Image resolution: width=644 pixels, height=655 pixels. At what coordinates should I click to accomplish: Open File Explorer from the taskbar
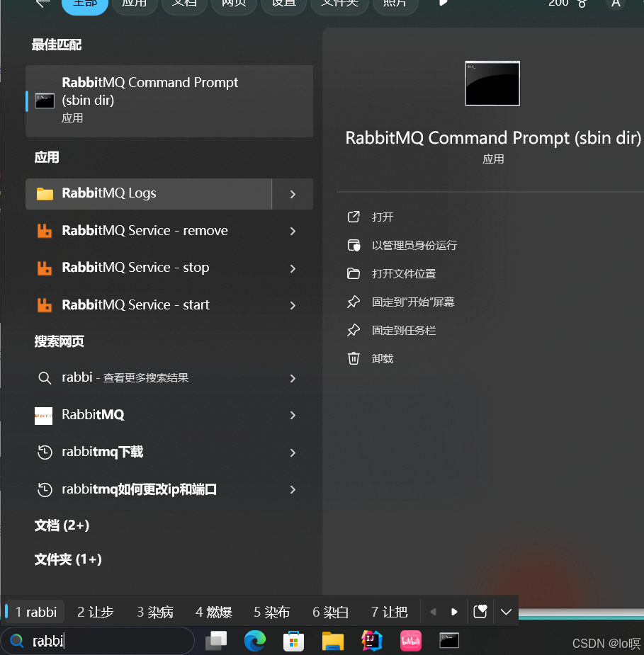click(333, 641)
